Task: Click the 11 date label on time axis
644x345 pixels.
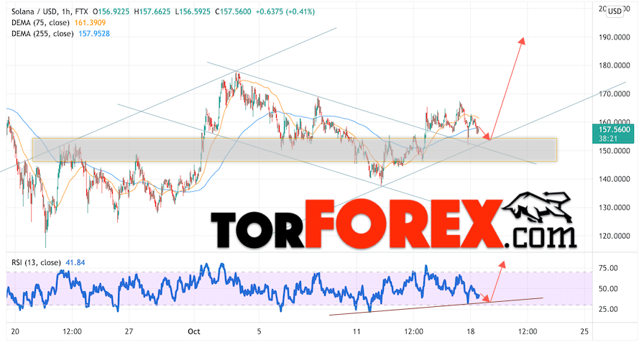Action: (356, 331)
